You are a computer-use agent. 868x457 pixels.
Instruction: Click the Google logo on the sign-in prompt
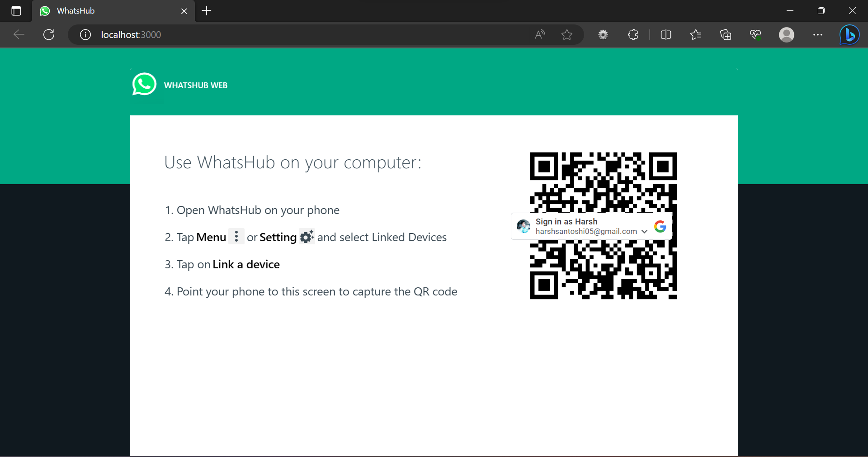pos(660,226)
